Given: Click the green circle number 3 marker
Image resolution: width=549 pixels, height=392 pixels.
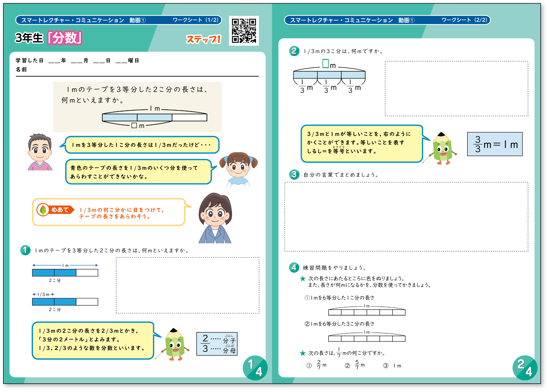Looking at the screenshot, I should pos(294,174).
